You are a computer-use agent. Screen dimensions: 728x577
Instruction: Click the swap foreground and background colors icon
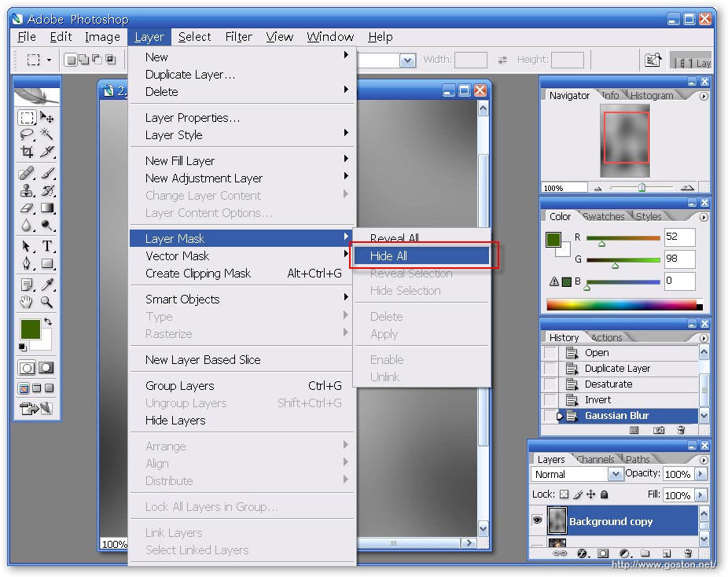[x=47, y=322]
